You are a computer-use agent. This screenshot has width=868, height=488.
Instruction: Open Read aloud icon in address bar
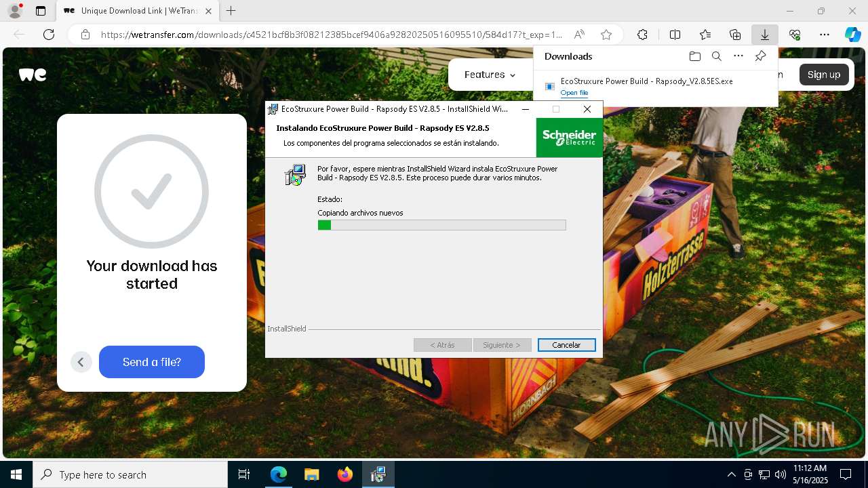click(579, 35)
